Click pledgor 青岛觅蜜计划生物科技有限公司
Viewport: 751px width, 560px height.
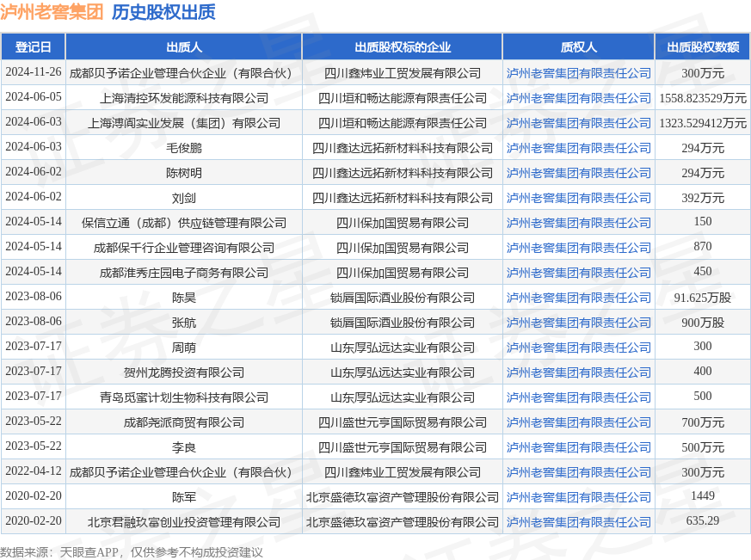(x=184, y=397)
